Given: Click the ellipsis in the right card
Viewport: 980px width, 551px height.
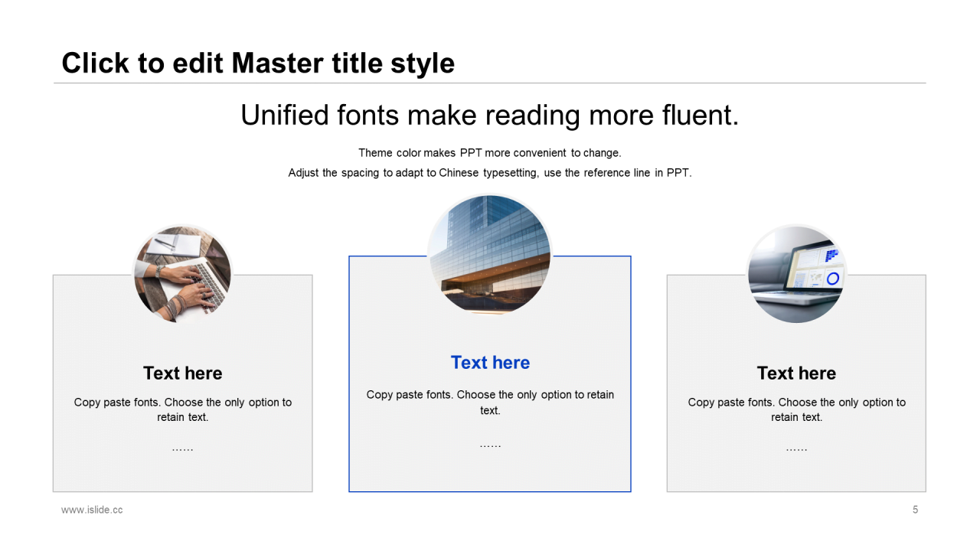Looking at the screenshot, I should pos(796,448).
